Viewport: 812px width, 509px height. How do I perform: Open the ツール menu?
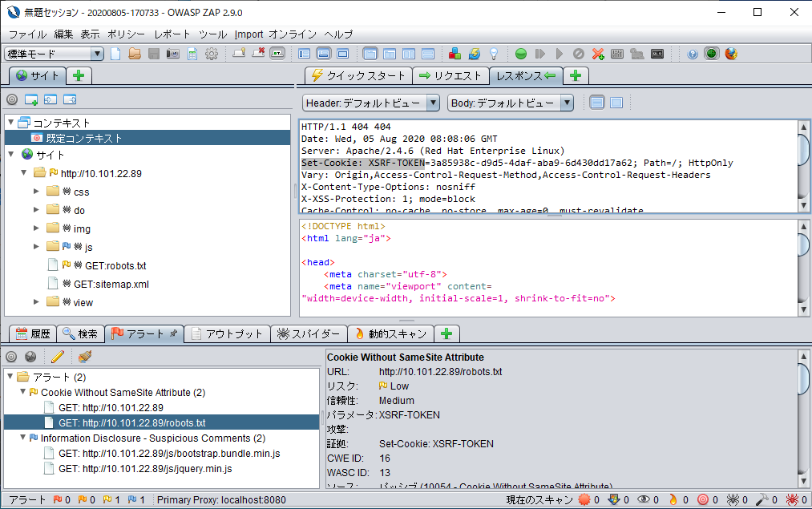pos(213,34)
